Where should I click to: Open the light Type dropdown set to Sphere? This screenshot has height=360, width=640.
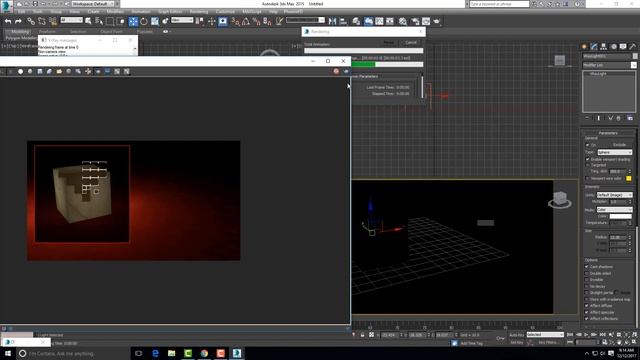tap(615, 152)
